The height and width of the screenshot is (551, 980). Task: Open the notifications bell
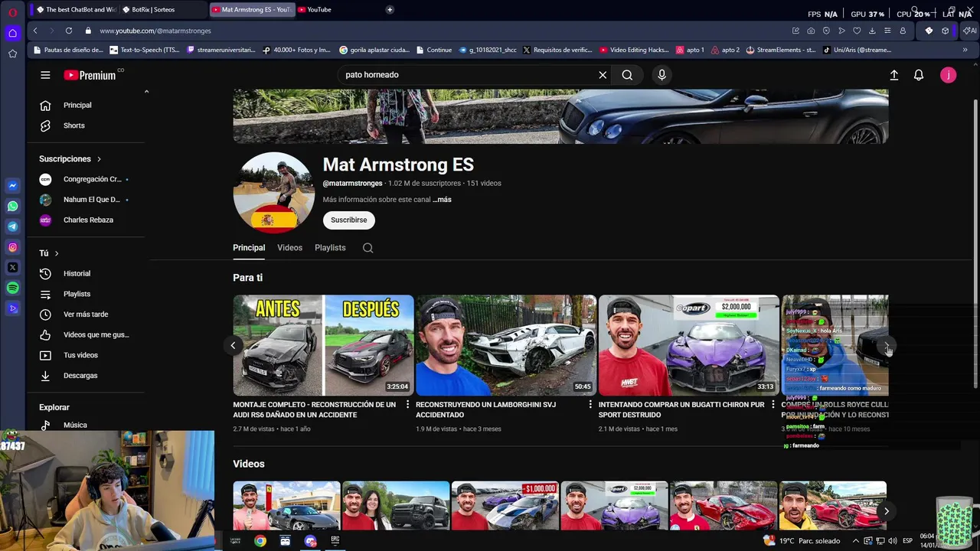(919, 75)
